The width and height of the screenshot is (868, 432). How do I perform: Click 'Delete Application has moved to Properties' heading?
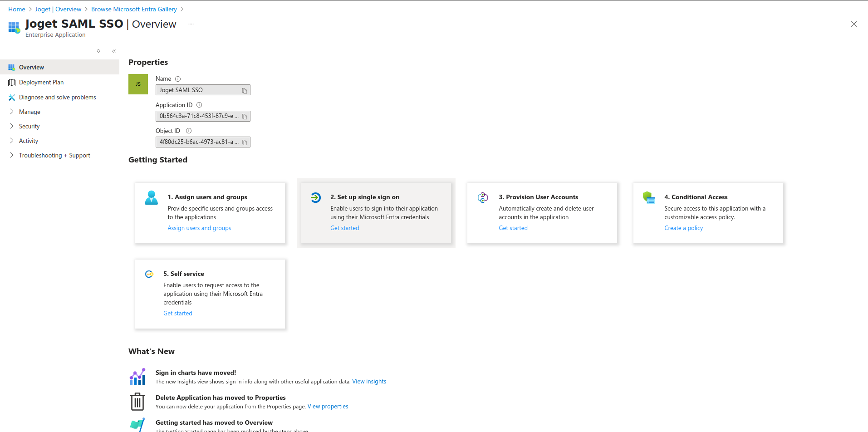point(221,398)
